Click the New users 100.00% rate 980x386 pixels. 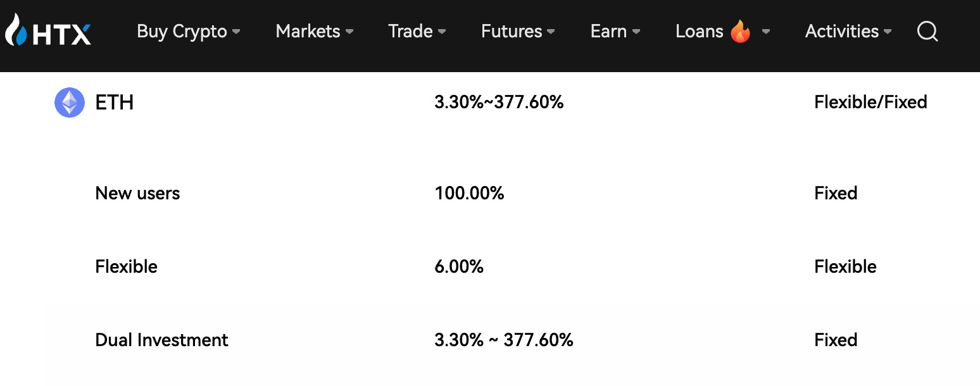click(469, 193)
